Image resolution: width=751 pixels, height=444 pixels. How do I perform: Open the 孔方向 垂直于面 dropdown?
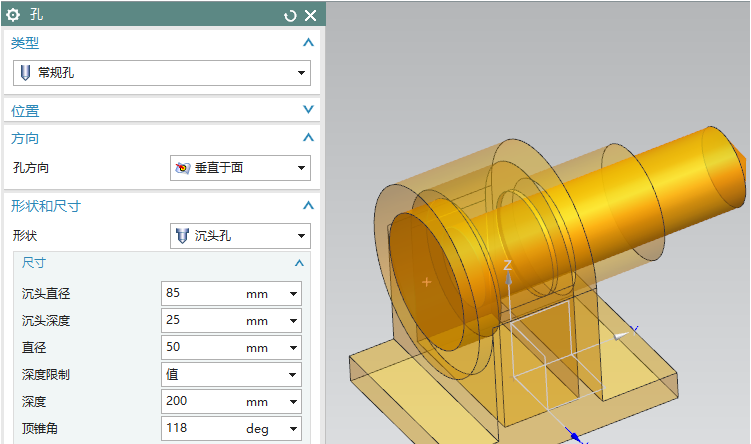pyautogui.click(x=240, y=168)
